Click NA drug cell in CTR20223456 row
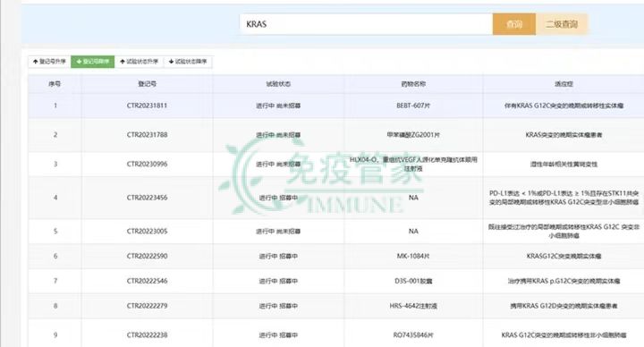The height and width of the screenshot is (347, 644). click(x=413, y=198)
